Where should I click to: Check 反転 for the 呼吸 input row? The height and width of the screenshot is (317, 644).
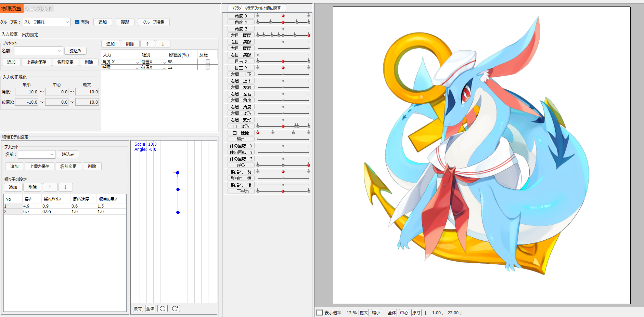tap(208, 67)
